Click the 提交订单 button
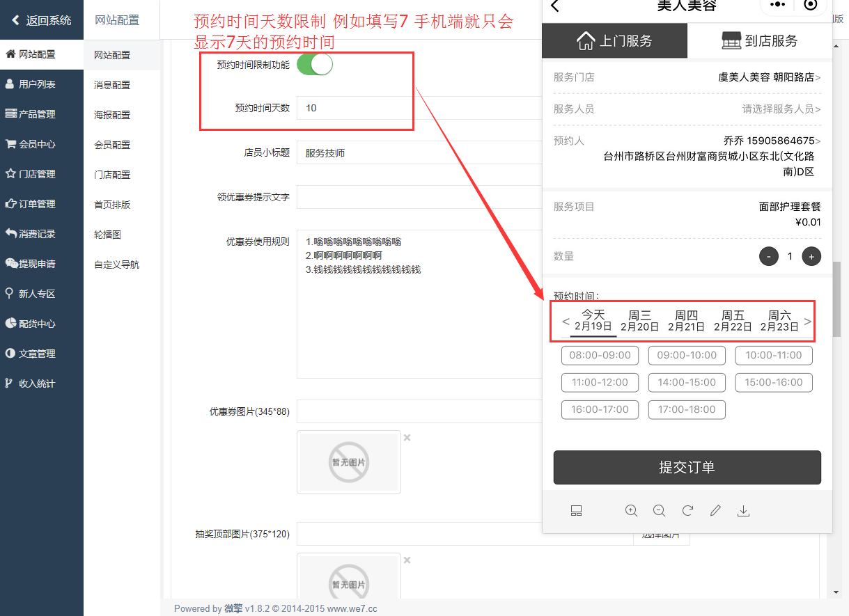Viewport: 849px width, 616px height. (687, 467)
